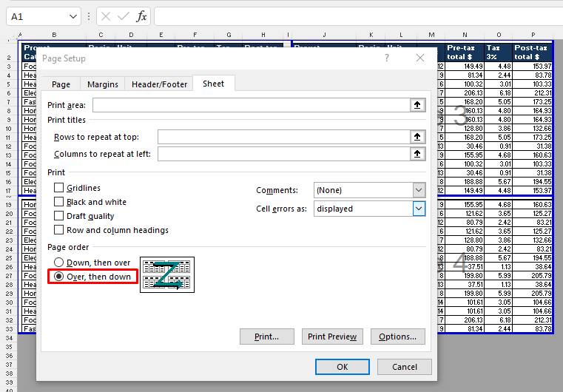The image size is (563, 392).
Task: Open range selector for Rows to repeat at top
Action: pyautogui.click(x=417, y=137)
